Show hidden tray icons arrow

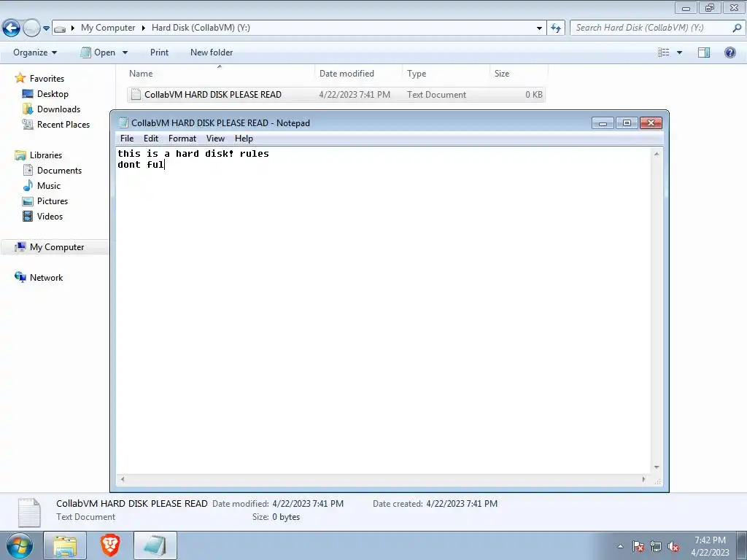(620, 546)
